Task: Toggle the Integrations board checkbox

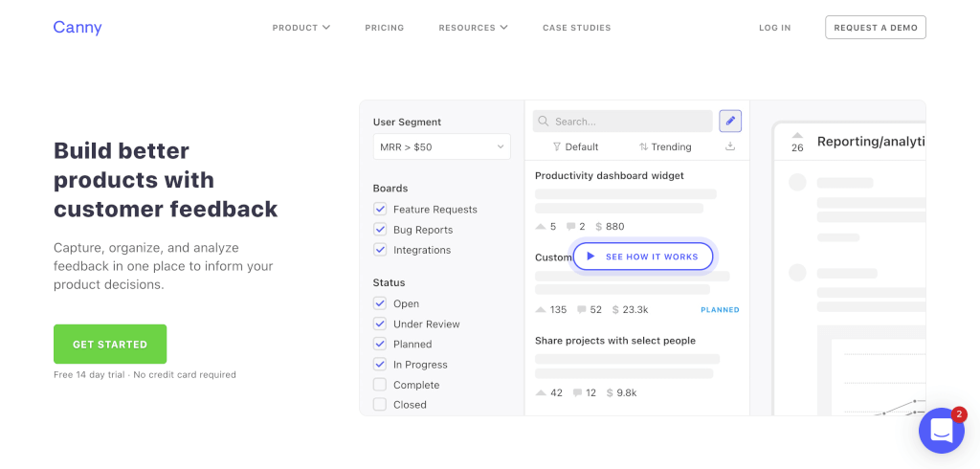Action: (x=380, y=250)
